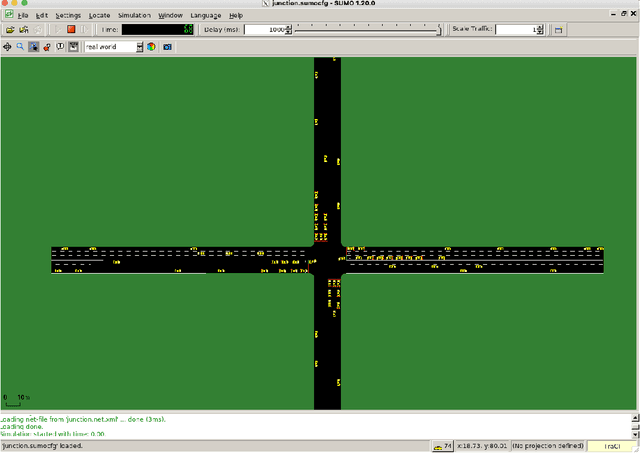Click the vehicle count button in status bar
This screenshot has height=453, width=640.
[442, 445]
